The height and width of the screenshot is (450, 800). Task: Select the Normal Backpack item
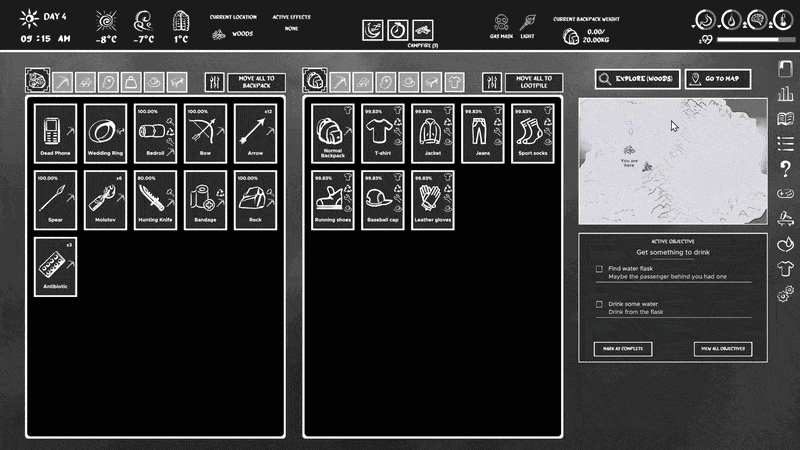click(333, 134)
